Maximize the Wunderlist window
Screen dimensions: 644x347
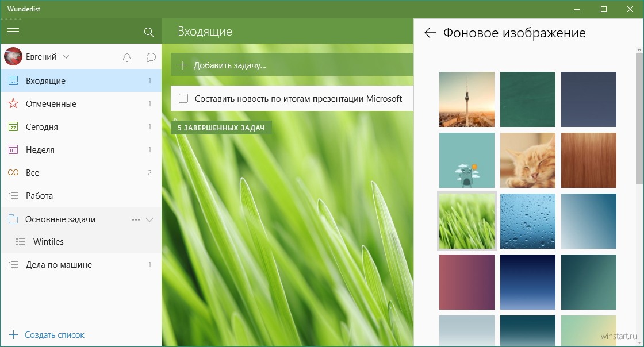click(x=603, y=9)
